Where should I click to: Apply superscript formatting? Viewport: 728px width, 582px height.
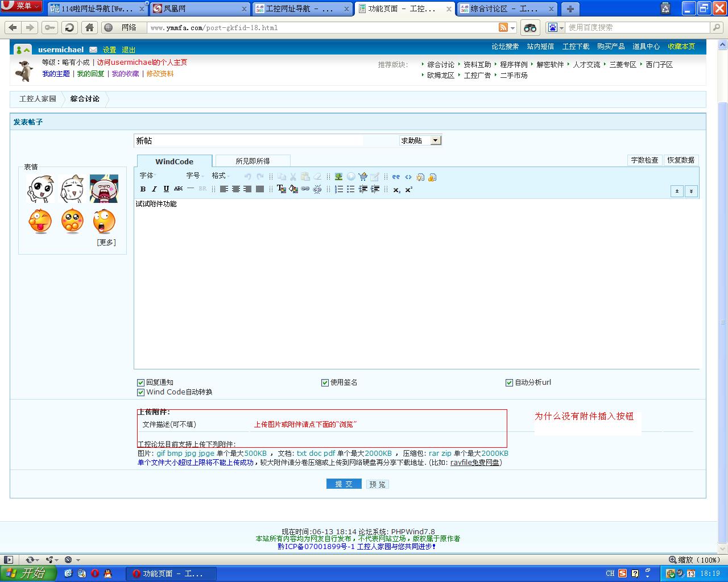409,189
